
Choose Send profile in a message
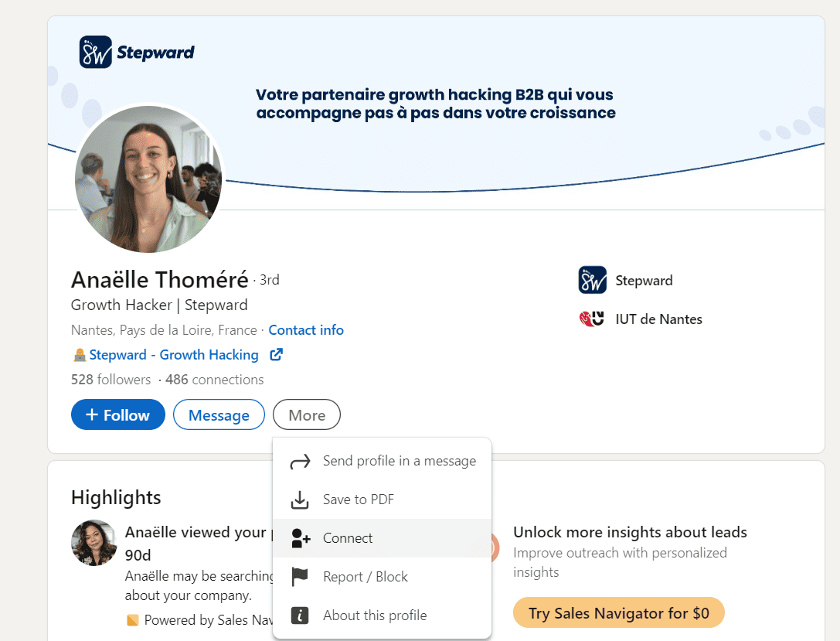point(382,461)
